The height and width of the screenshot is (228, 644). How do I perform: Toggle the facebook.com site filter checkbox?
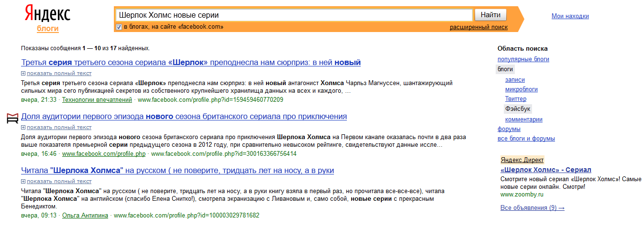(119, 27)
